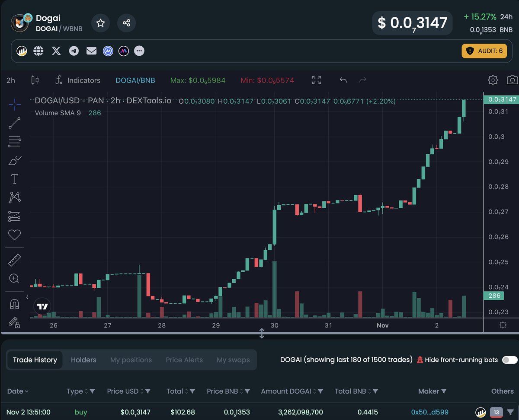Screen dimensions: 519x420
Task: Select the crosshair cursor tool
Action: pos(14,104)
